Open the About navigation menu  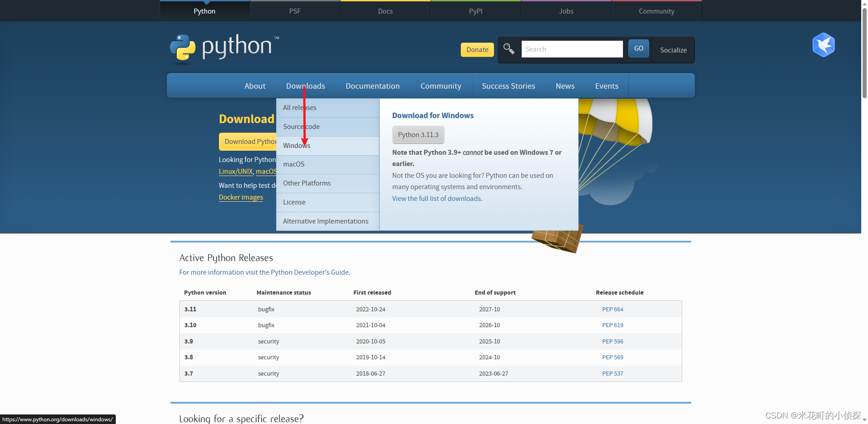point(255,86)
